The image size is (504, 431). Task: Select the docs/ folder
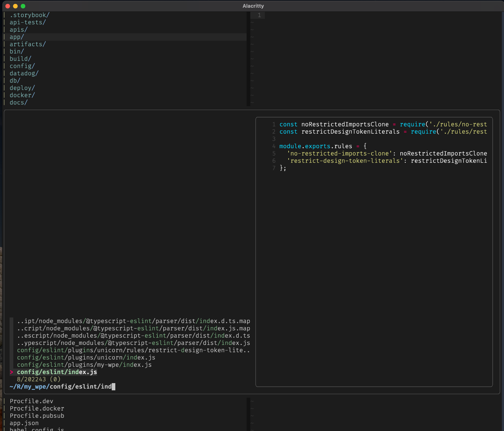point(18,103)
